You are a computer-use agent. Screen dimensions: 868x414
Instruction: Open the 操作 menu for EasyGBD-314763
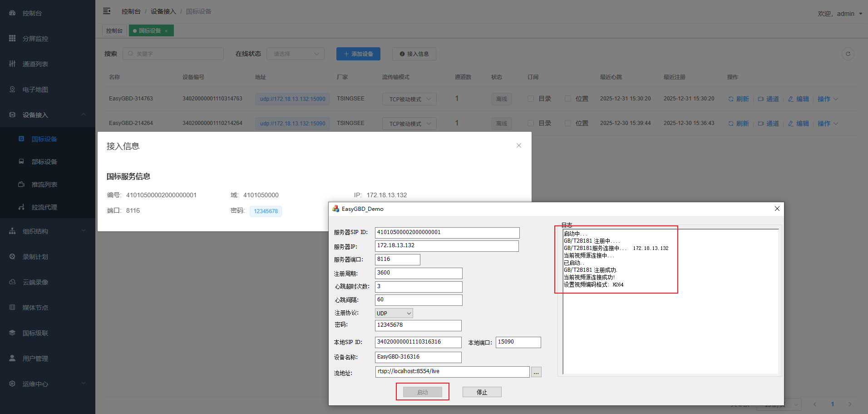click(828, 99)
